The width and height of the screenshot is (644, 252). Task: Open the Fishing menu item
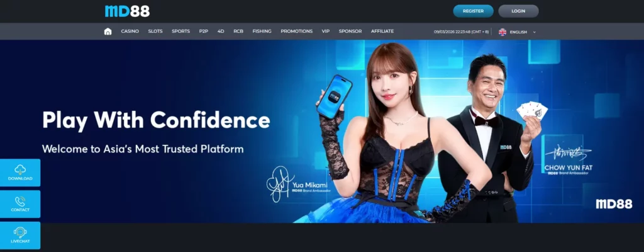262,31
